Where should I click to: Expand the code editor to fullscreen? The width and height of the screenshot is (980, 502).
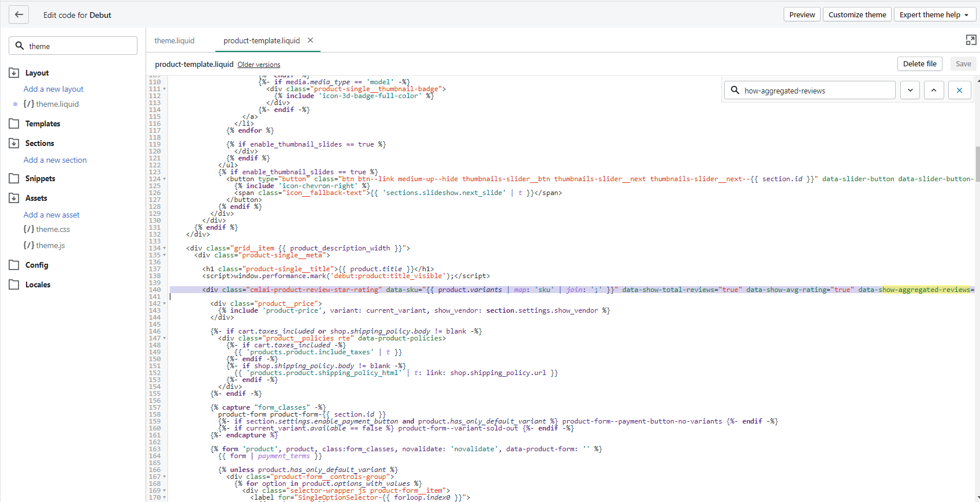tap(971, 40)
